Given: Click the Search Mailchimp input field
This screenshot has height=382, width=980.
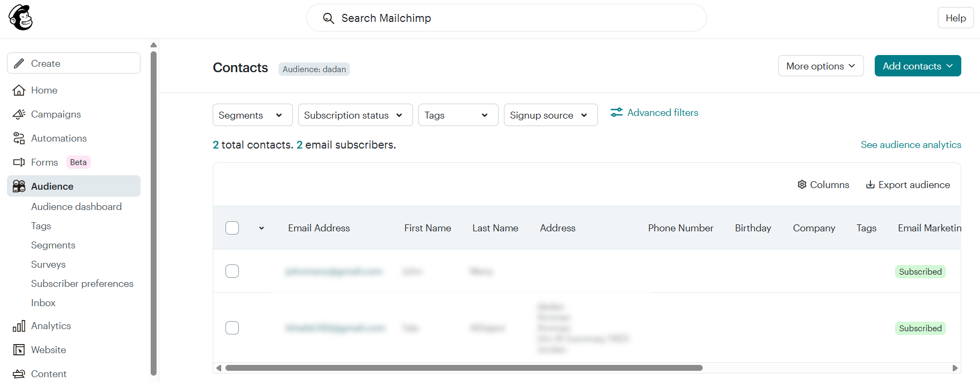Looking at the screenshot, I should pyautogui.click(x=507, y=18).
